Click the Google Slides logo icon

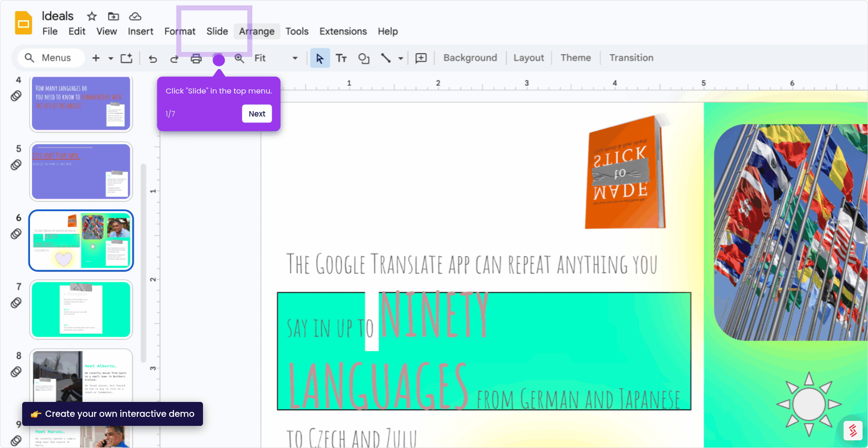coord(24,23)
